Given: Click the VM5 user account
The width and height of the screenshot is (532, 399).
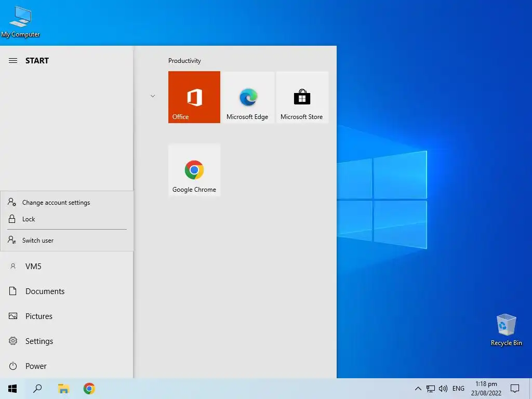Looking at the screenshot, I should (x=67, y=267).
